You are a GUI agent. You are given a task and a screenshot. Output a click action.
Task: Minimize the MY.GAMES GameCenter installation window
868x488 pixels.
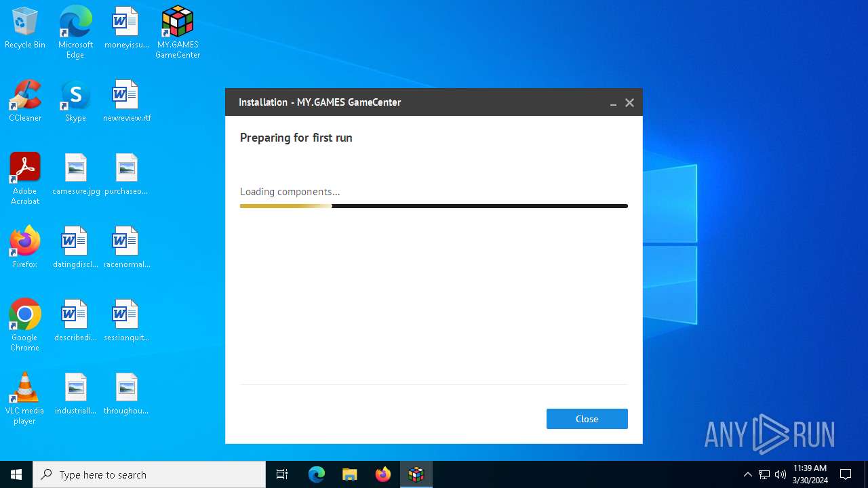613,103
